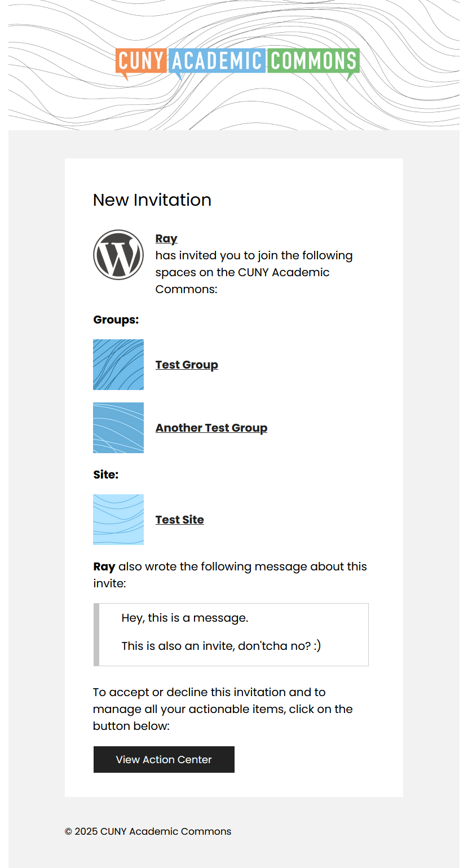Click the orange CUNY logo segment
This screenshot has height=868, width=468.
click(141, 61)
